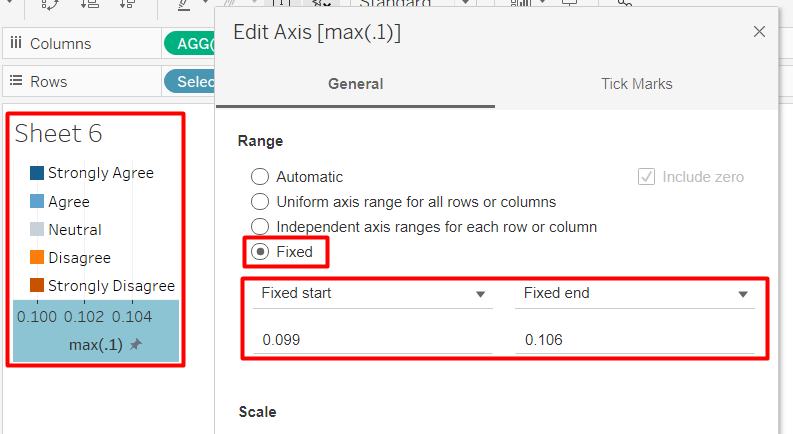Toggle the Include zero checkbox
793x434 pixels.
[646, 177]
